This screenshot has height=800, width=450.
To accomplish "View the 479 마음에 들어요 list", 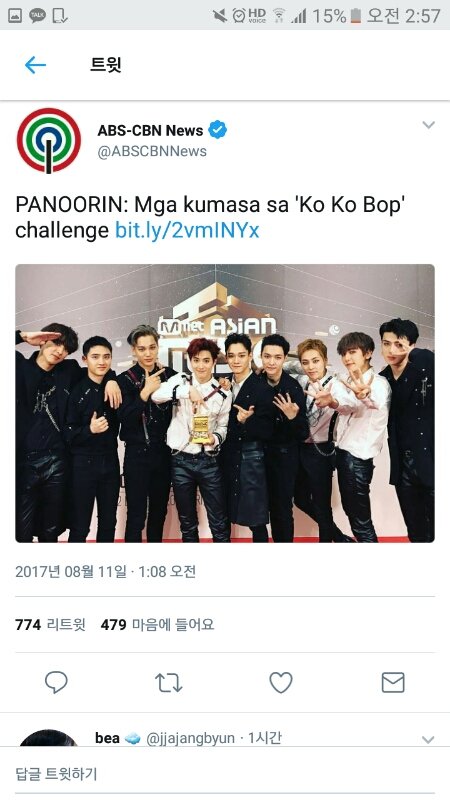I will [x=157, y=624].
